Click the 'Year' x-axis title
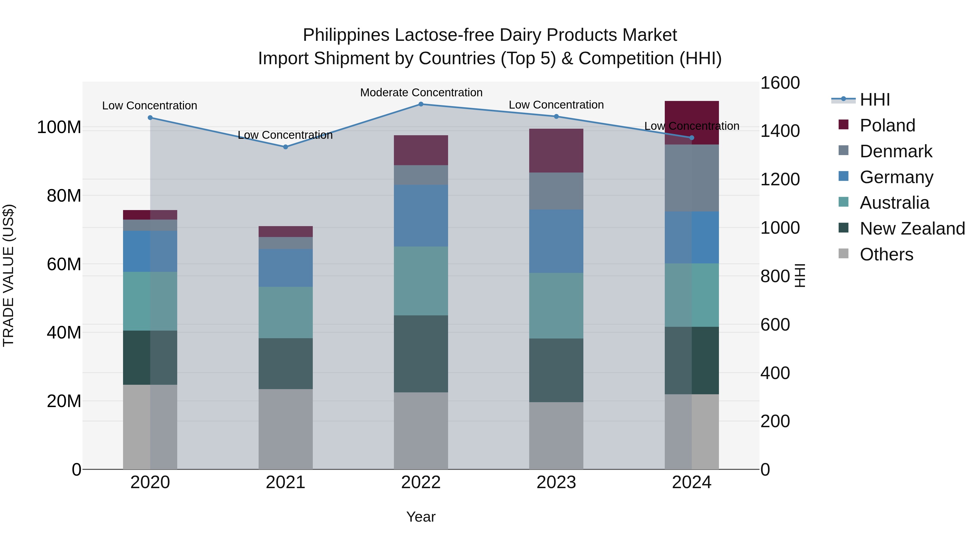980x551 pixels. pos(421,517)
